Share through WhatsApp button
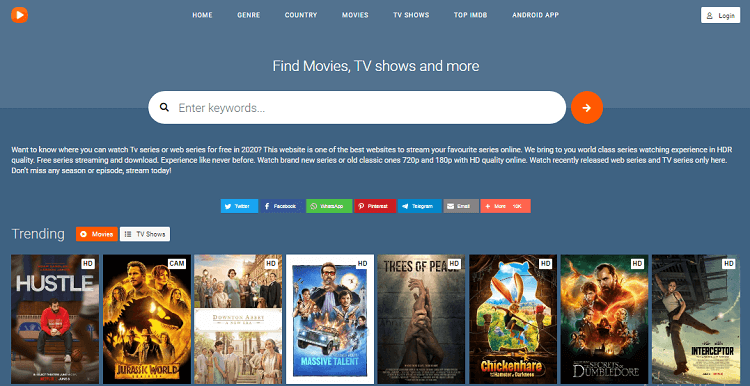This screenshot has height=386, width=750. point(329,206)
